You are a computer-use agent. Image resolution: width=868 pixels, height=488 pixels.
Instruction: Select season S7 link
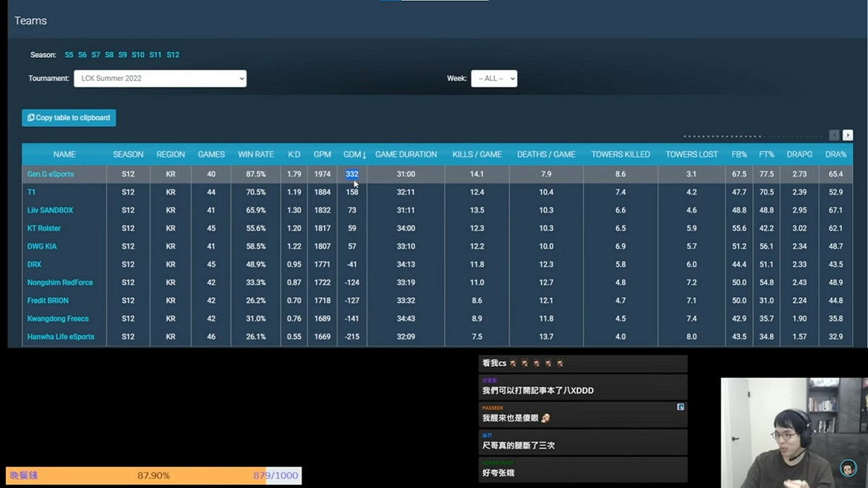coord(95,55)
